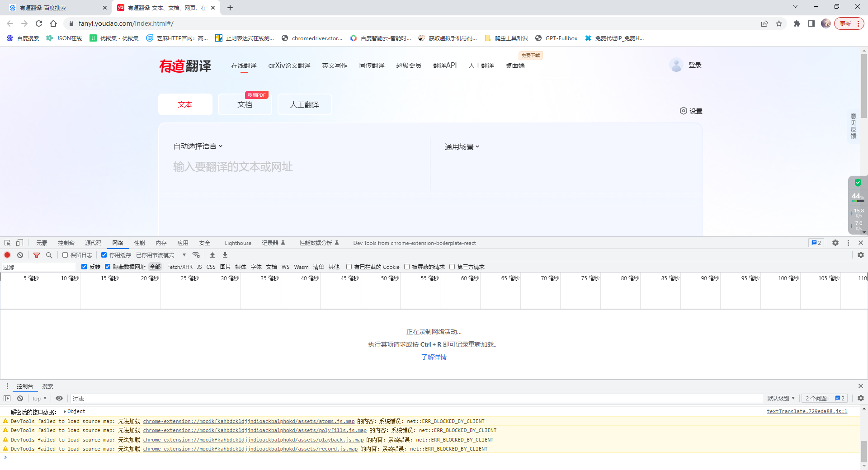Screen dimensions: 868x470
Task: Open the 自动选择语言 language dropdown
Action: [198, 146]
